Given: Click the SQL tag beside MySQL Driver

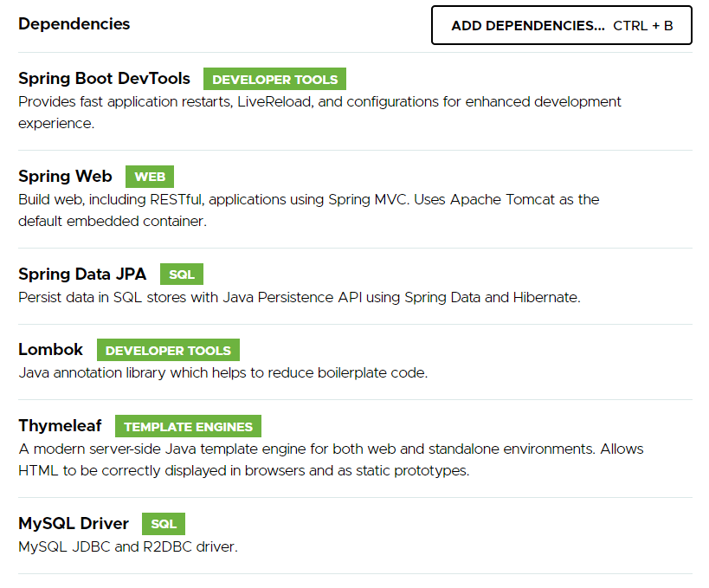Looking at the screenshot, I should (164, 524).
